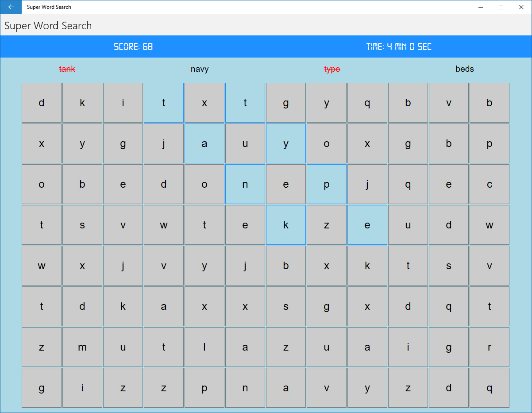Click the 'a' tile in the sixth row
The height and width of the screenshot is (413, 532).
[164, 306]
